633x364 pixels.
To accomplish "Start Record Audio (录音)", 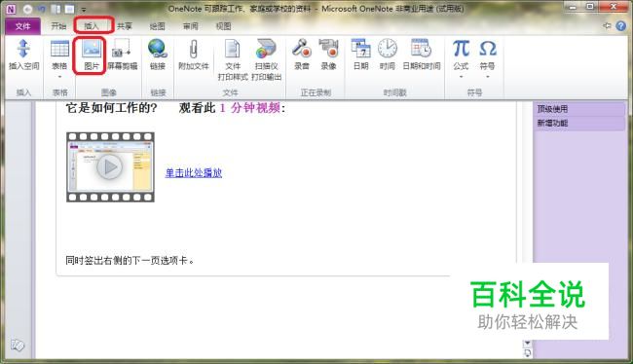I will coord(302,55).
